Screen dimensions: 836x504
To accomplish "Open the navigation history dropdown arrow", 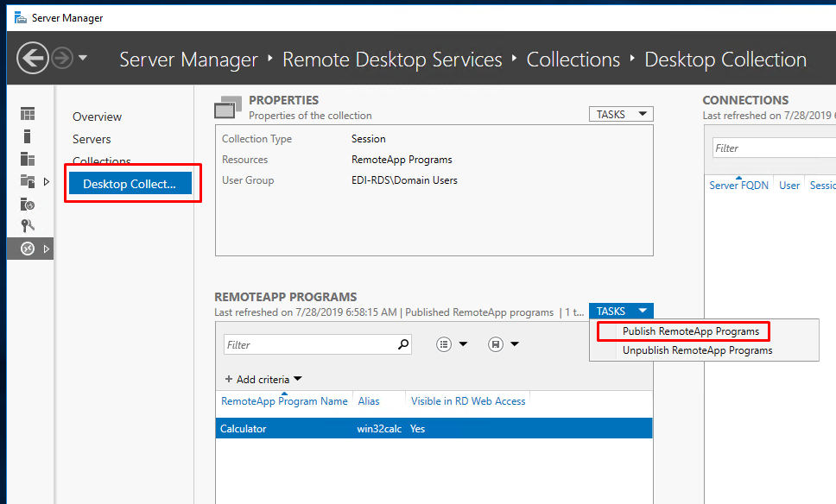I will 83,57.
